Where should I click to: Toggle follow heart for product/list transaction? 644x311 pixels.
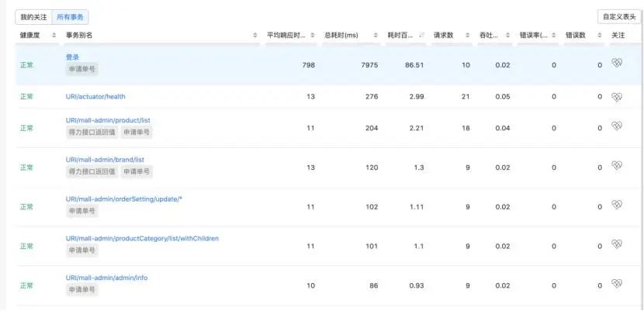click(617, 126)
